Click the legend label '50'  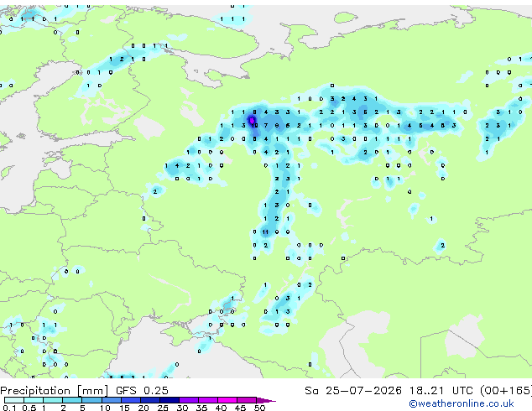point(259,408)
